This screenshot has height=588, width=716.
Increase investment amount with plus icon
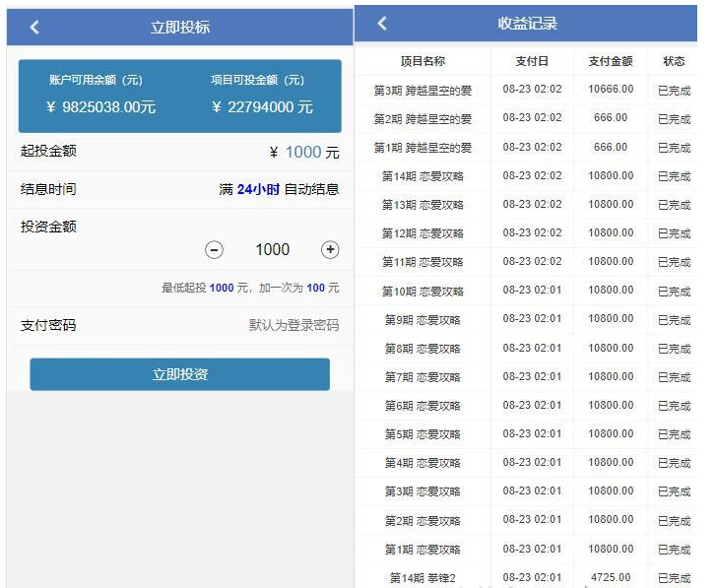[x=330, y=250]
